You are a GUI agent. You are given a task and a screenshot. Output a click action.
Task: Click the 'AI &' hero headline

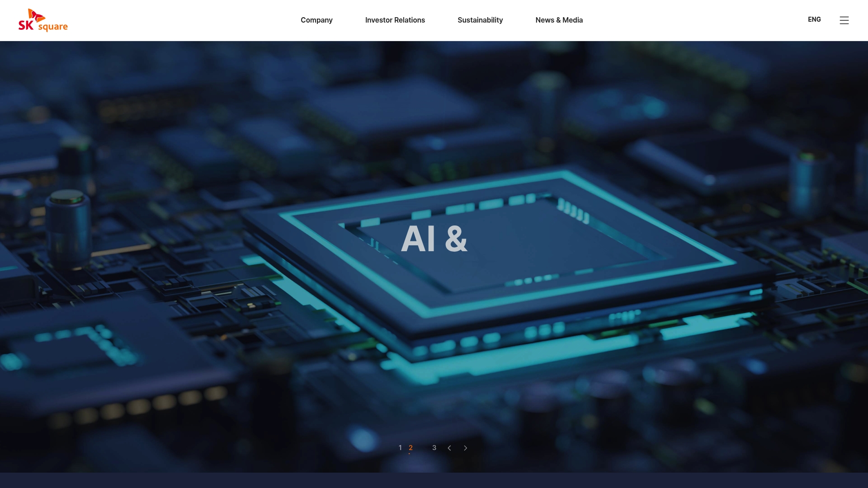click(434, 239)
